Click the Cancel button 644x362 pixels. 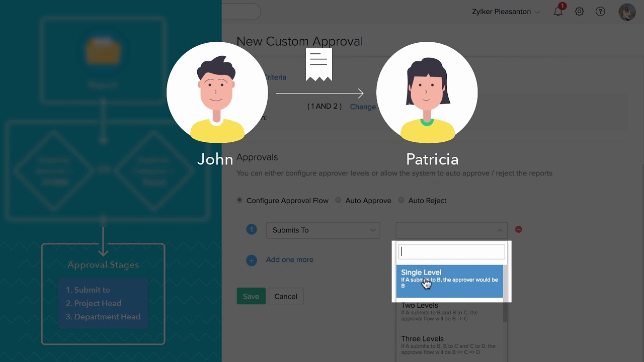286,296
